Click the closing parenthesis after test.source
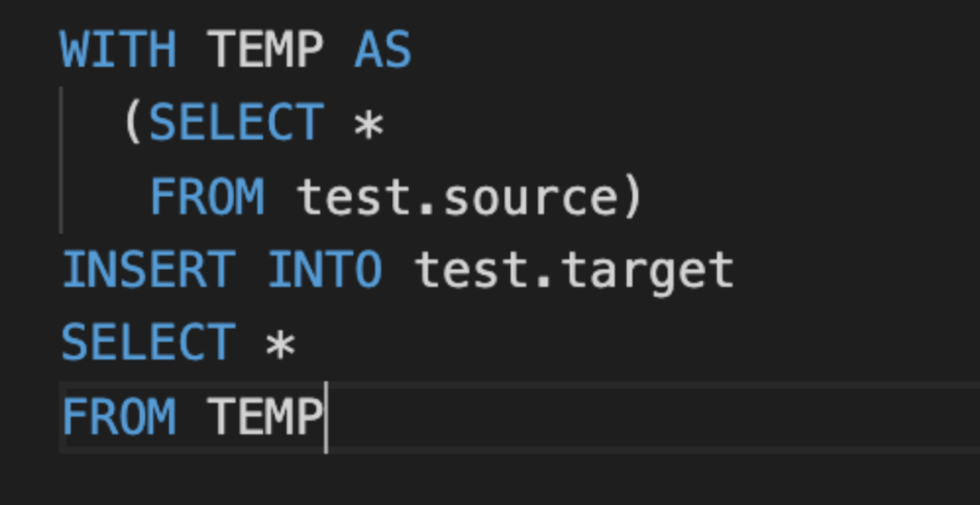 tap(632, 197)
